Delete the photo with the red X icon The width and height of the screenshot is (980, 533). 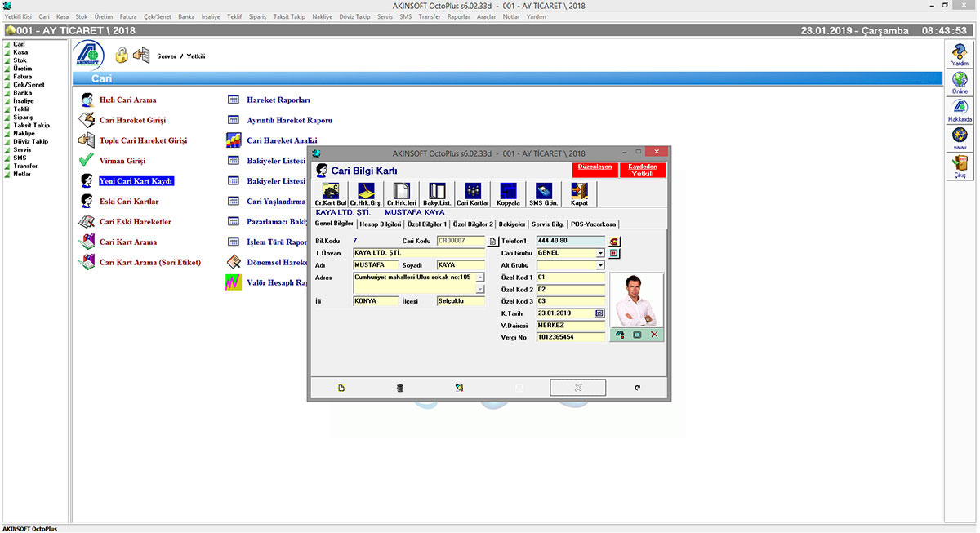pyautogui.click(x=654, y=335)
